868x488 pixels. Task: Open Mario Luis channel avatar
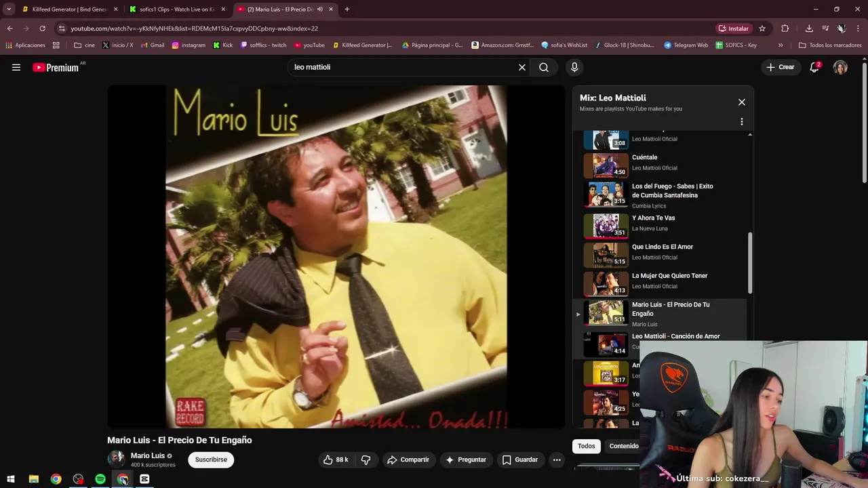tap(116, 459)
